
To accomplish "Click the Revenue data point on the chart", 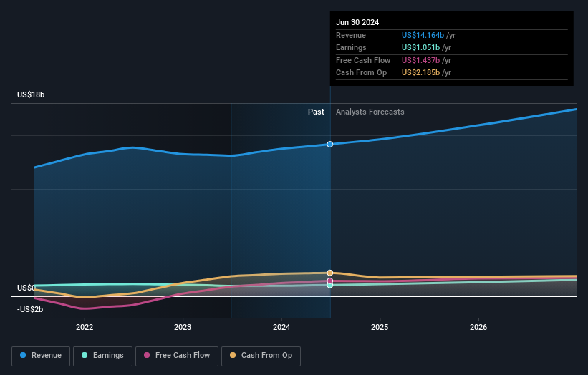I will click(330, 145).
